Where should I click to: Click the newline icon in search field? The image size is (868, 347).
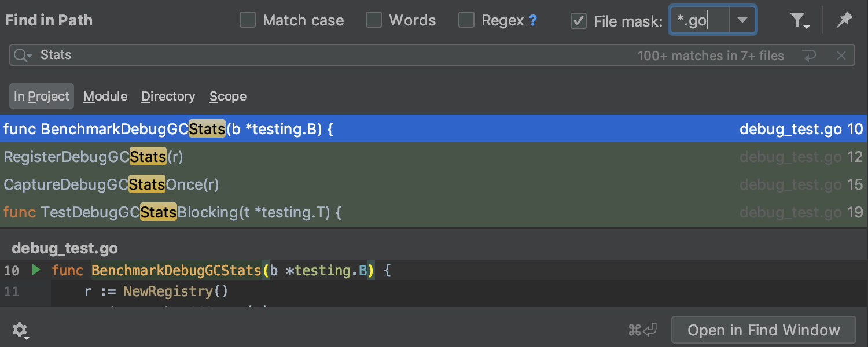809,56
